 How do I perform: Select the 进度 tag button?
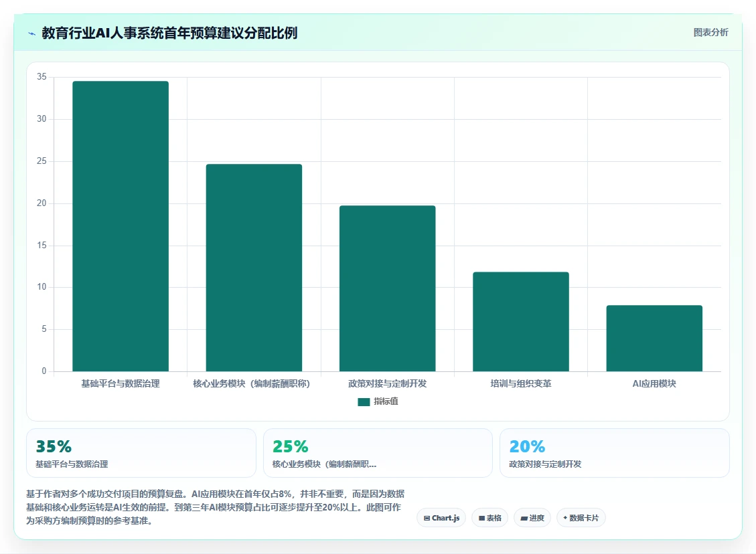click(532, 518)
